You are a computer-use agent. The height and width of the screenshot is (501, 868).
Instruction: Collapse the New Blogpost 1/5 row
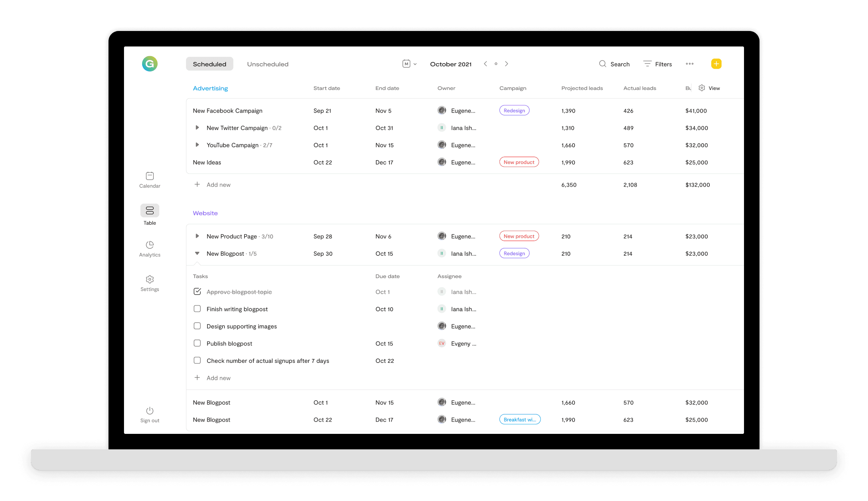(197, 253)
